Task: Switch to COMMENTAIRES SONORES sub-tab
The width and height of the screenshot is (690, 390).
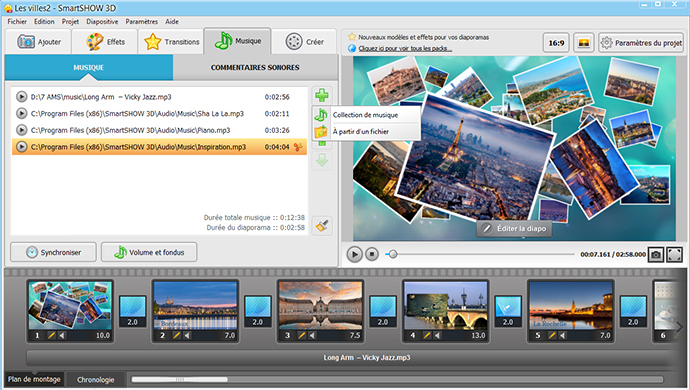Action: coord(255,67)
